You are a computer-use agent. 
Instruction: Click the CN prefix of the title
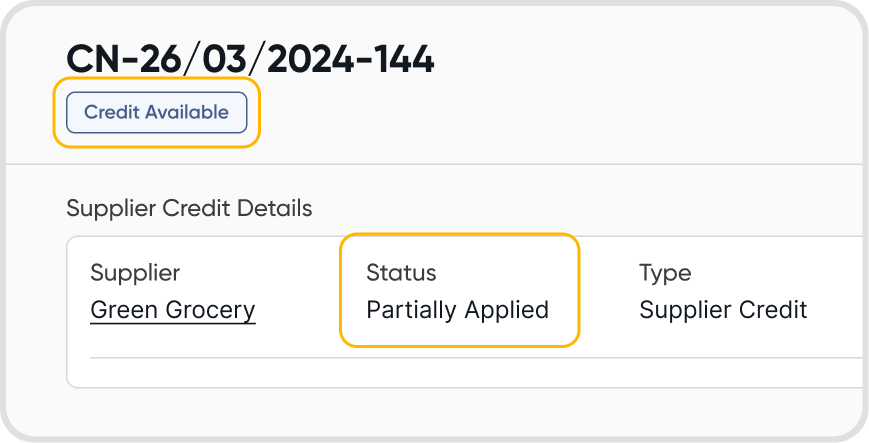90,60
